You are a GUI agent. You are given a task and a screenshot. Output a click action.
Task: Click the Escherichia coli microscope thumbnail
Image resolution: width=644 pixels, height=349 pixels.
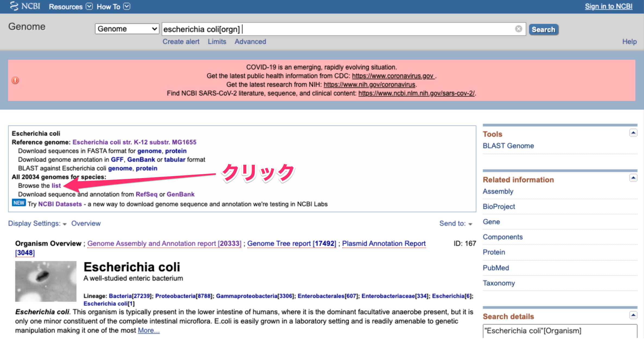pyautogui.click(x=46, y=281)
